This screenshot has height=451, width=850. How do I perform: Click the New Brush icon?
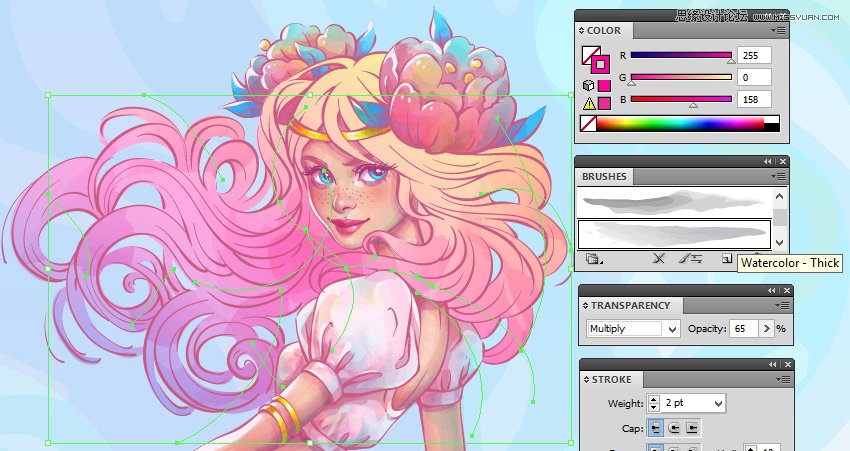[x=727, y=259]
